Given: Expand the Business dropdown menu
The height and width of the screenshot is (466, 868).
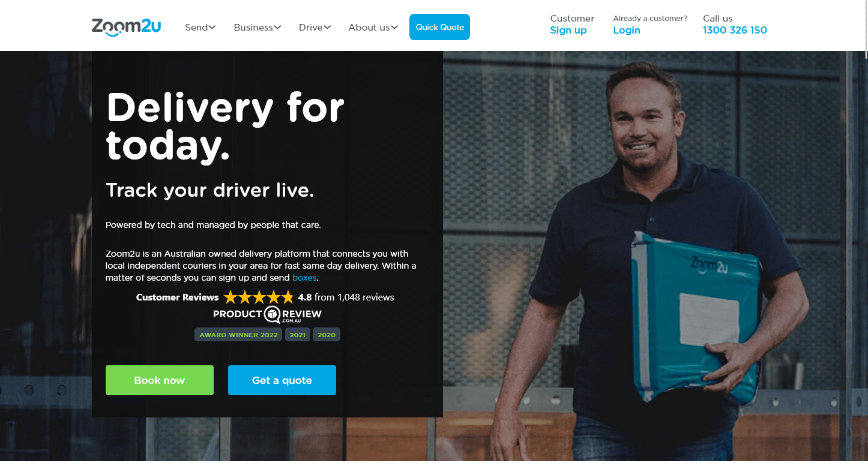Looking at the screenshot, I should pos(258,27).
